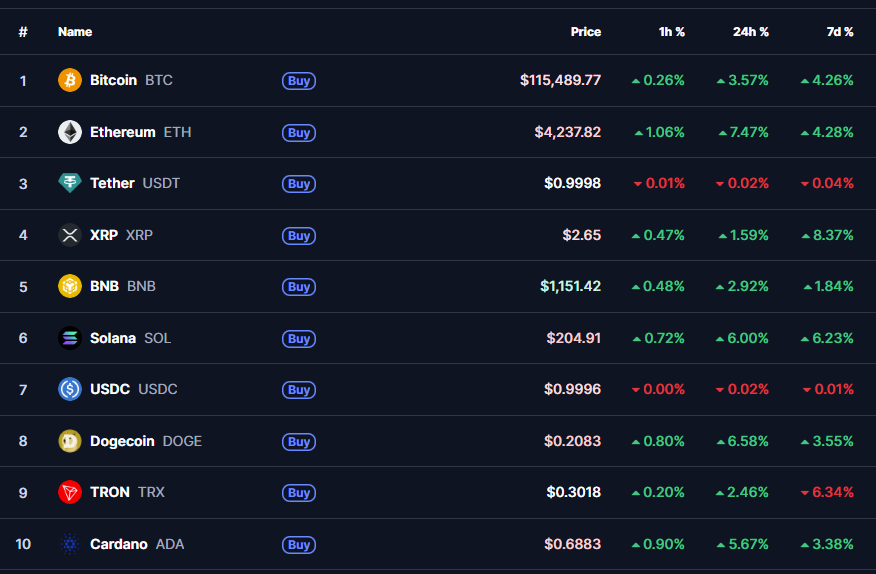This screenshot has width=876, height=574.
Task: Sort table by the # rank column
Action: point(23,32)
